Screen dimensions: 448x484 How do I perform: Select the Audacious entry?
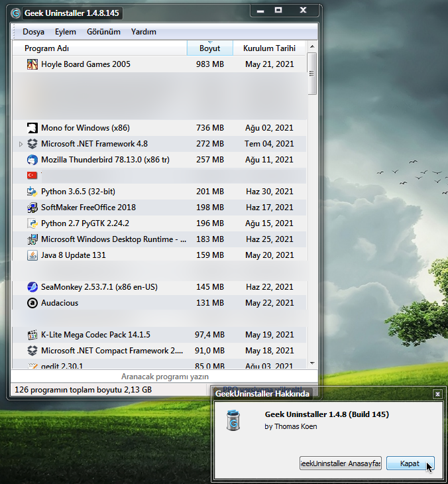[x=159, y=303]
